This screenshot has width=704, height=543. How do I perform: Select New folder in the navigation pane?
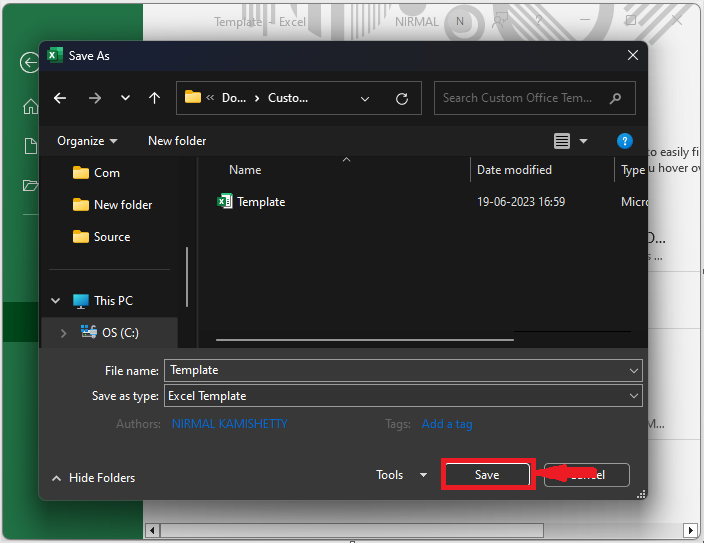(112, 205)
